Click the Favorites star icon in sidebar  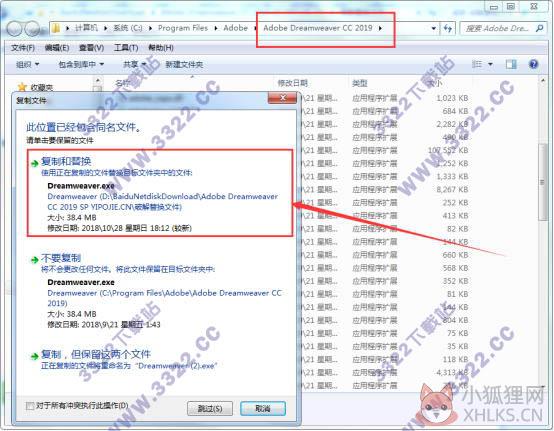point(22,87)
